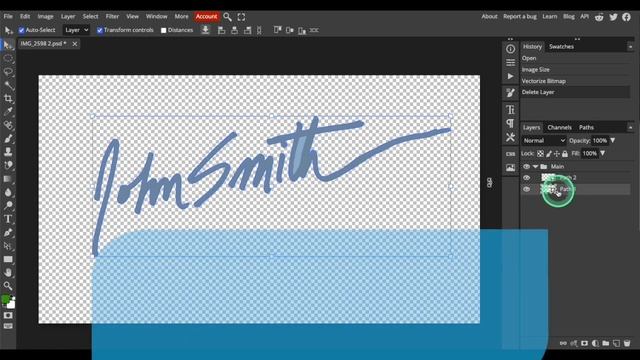640x360 pixels.
Task: Click the search magnifier in the menu bar
Action: (227, 17)
